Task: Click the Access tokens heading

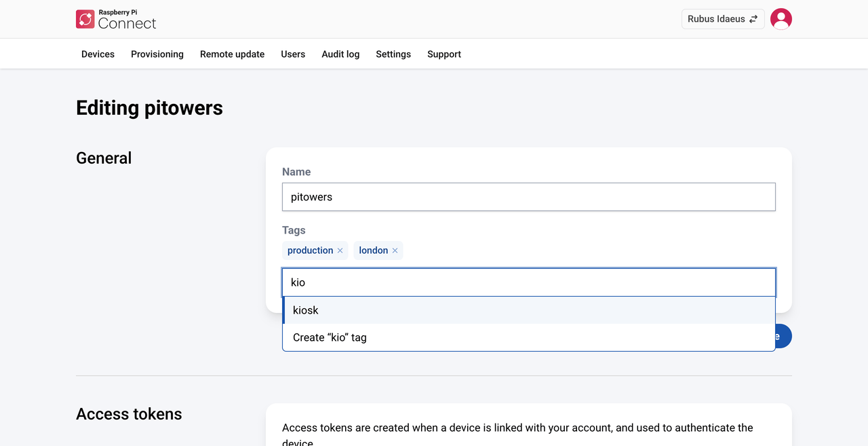Action: (x=129, y=414)
